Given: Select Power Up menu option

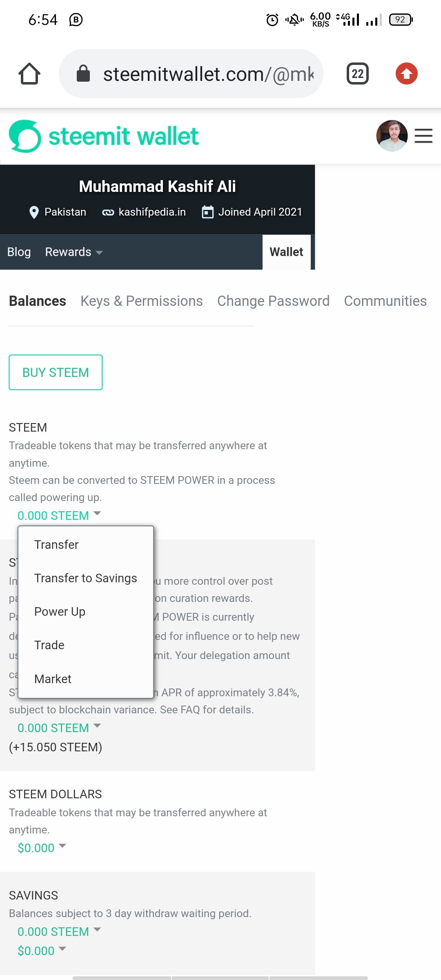Looking at the screenshot, I should click(60, 612).
